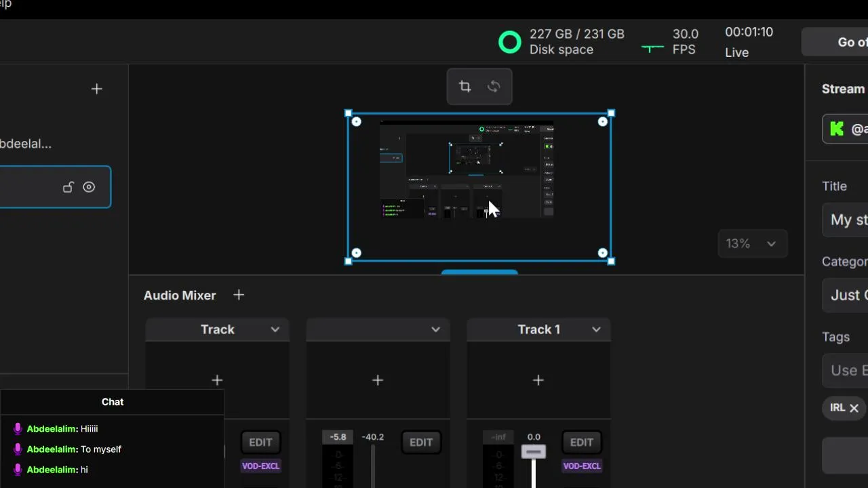Click the "Audio Mixer" heading
868x488 pixels.
[180, 295]
